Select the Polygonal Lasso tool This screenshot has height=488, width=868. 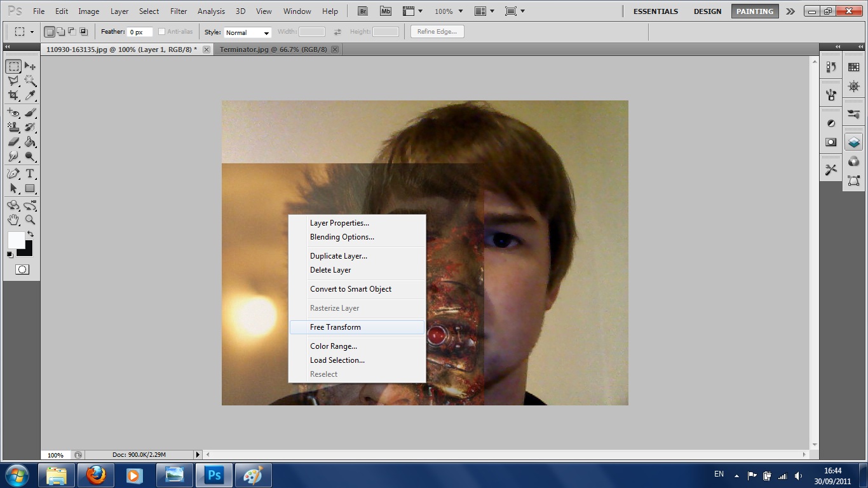13,81
